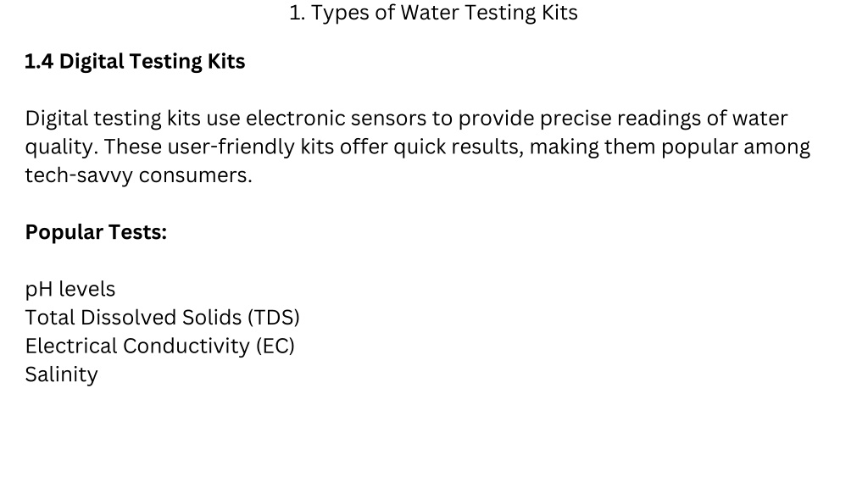Image resolution: width=868 pixels, height=488 pixels.
Task: Click the section number '1.4' in heading
Action: tap(39, 61)
